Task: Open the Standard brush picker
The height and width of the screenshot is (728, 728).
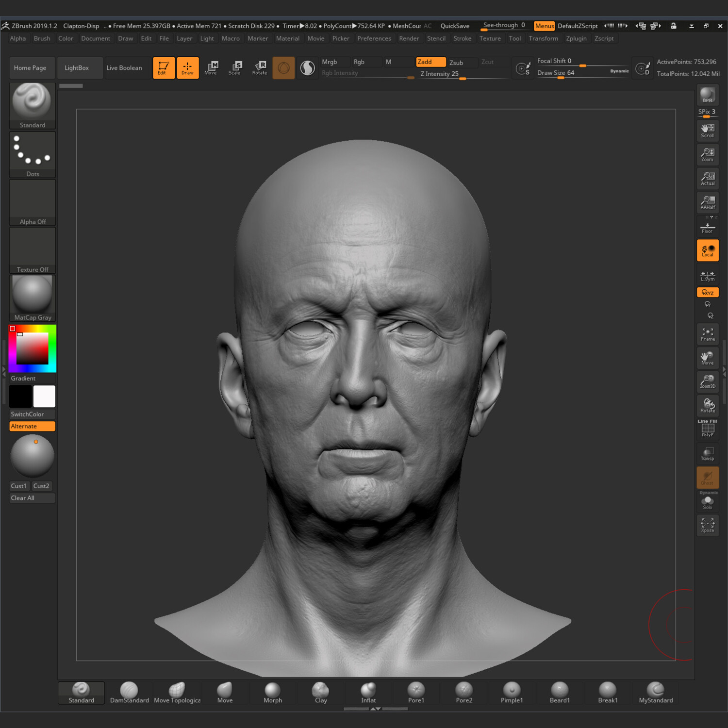Action: 32,105
